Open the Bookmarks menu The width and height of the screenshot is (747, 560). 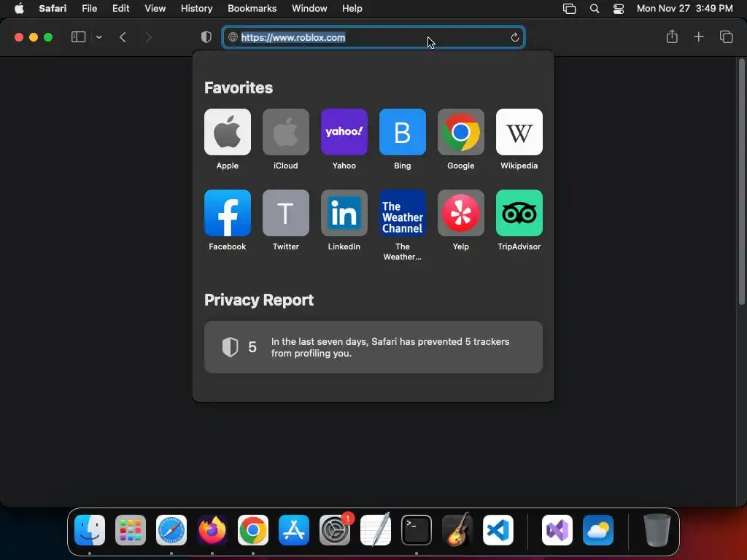pyautogui.click(x=252, y=9)
